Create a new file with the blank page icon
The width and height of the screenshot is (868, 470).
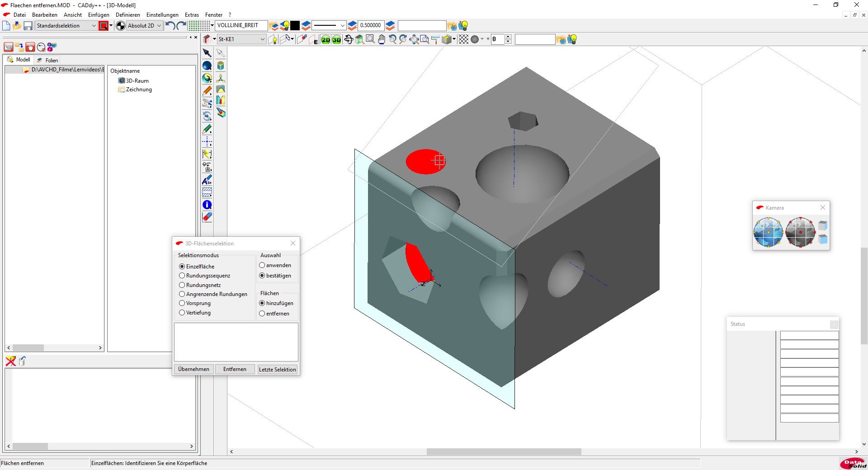point(6,26)
